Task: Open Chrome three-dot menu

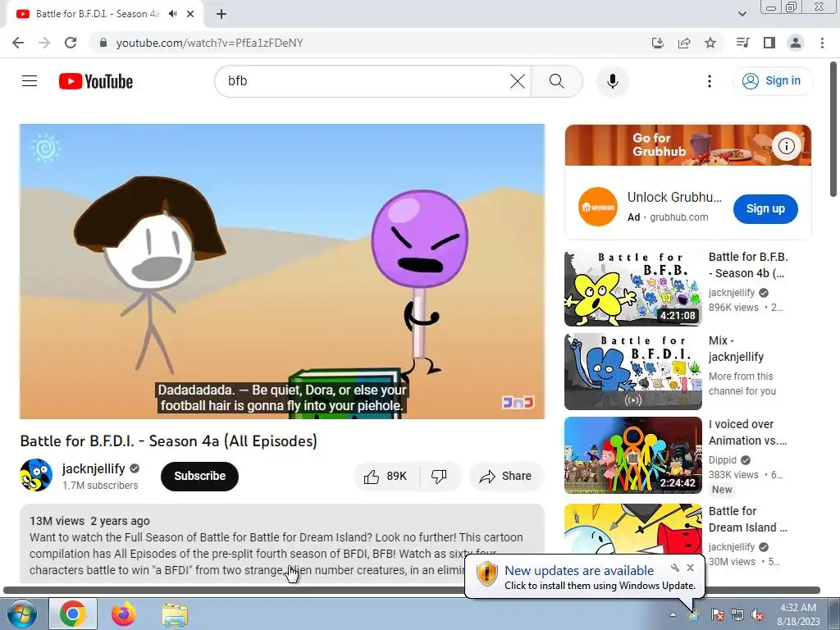Action: point(822,43)
